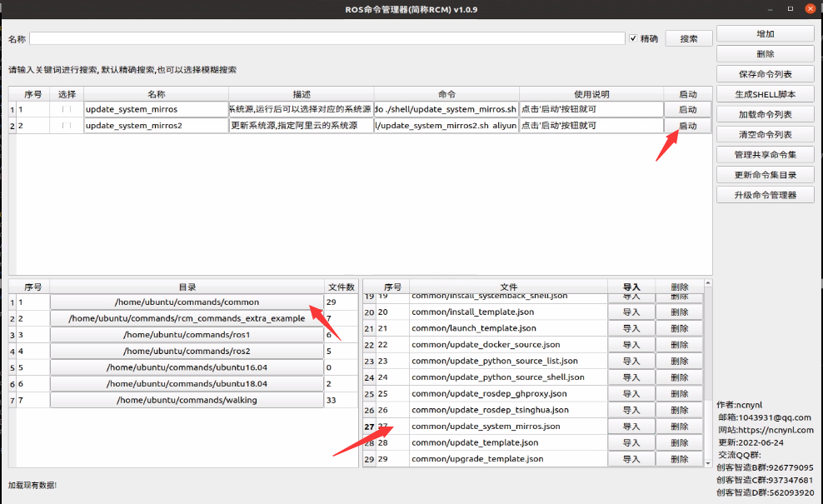Open 管理共享命令集
This screenshot has width=823, height=504.
coord(766,154)
